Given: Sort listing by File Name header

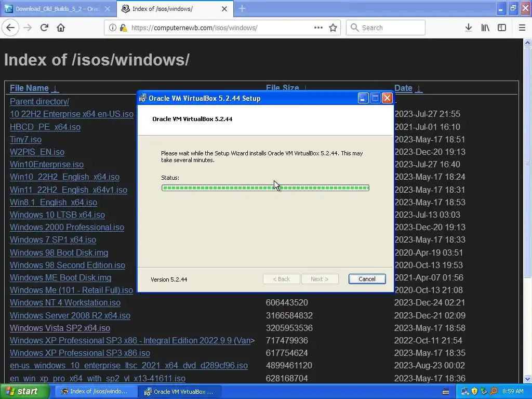Looking at the screenshot, I should tap(29, 88).
